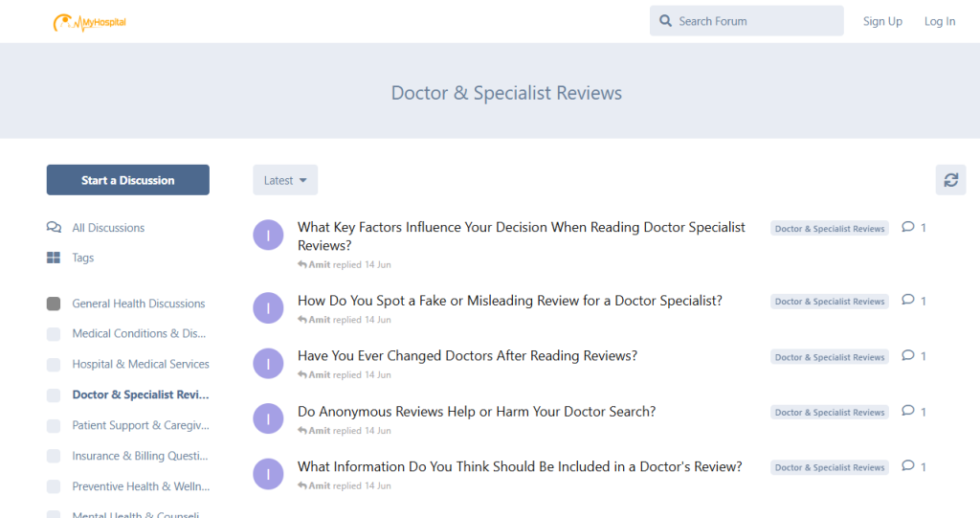
Task: Click avatar beside the fake review discussion
Action: (x=268, y=308)
